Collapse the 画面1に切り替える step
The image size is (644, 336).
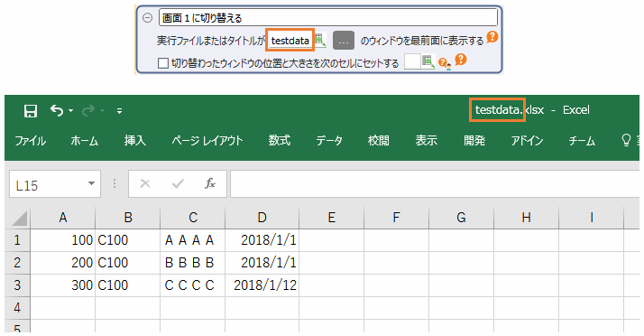point(147,18)
